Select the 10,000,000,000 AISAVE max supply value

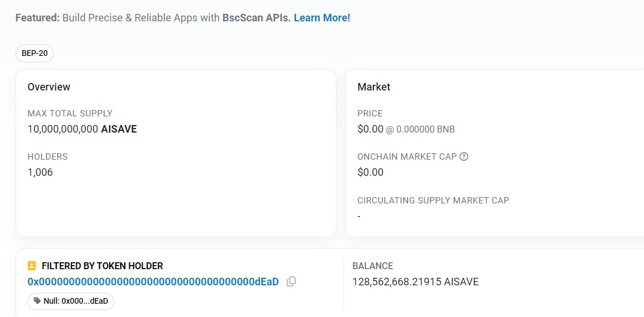82,129
